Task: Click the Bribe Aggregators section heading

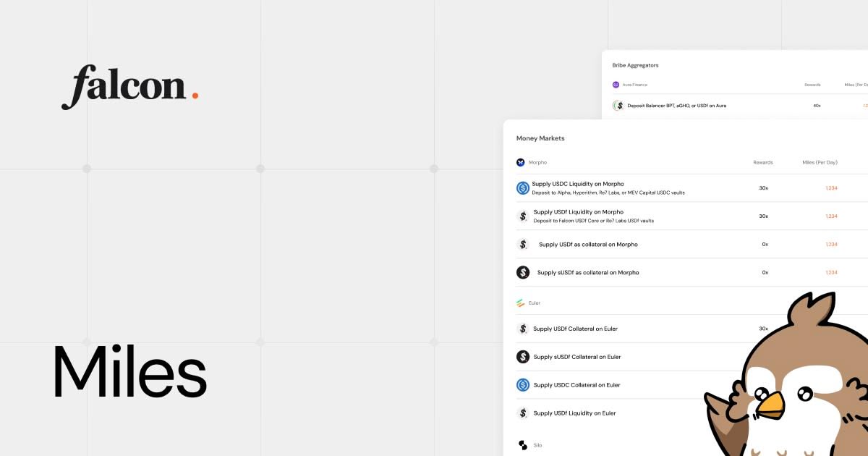Action: (635, 65)
